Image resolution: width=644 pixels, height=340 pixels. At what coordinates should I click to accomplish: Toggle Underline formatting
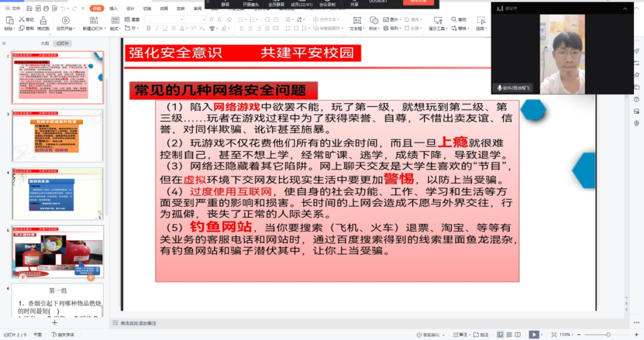pos(166,28)
